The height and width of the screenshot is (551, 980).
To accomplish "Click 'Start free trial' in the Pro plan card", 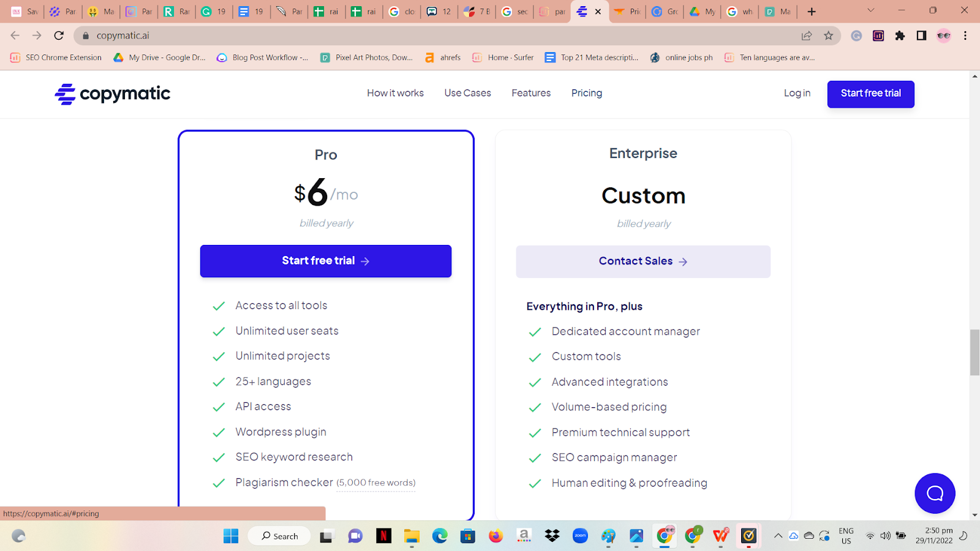I will (x=326, y=261).
